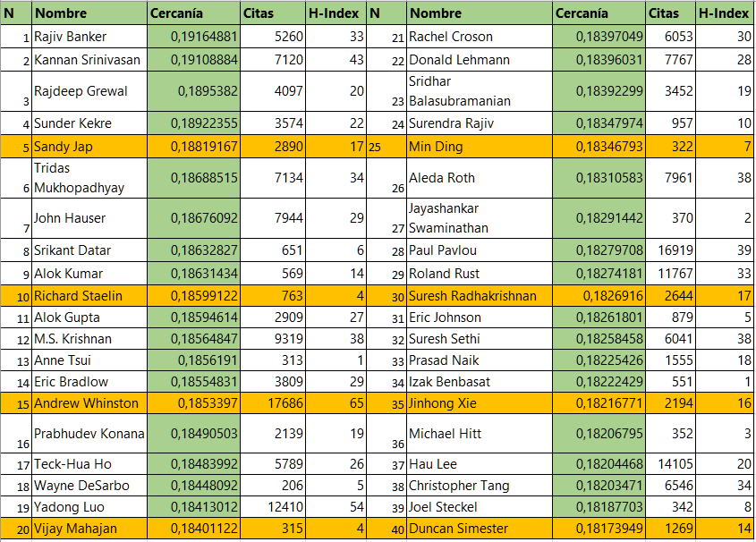756x542 pixels.
Task: Select Hau Lee's citations value 14105
Action: pyautogui.click(x=671, y=464)
